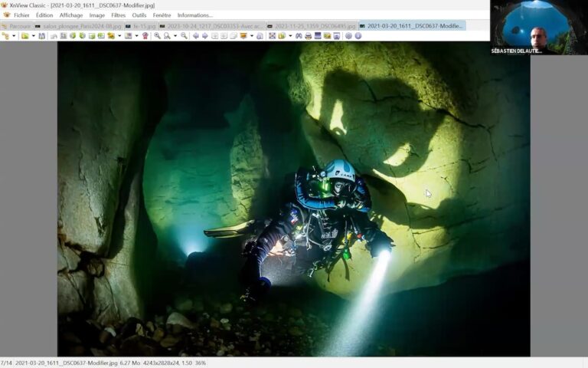This screenshot has width=588, height=368.
Task: Click the 4243x2828x24 dimensions in status bar
Action: (162, 363)
